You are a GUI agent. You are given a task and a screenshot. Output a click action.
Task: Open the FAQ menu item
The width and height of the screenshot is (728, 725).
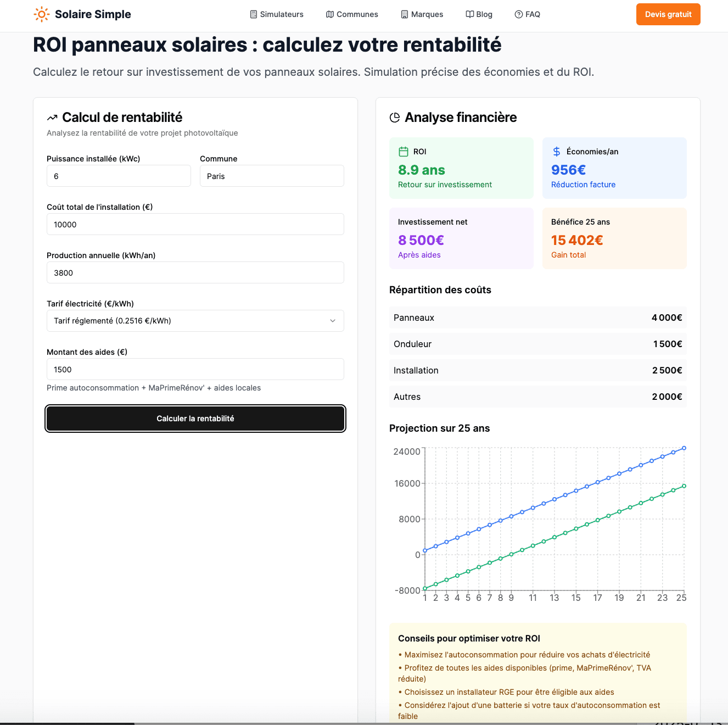[x=528, y=14]
